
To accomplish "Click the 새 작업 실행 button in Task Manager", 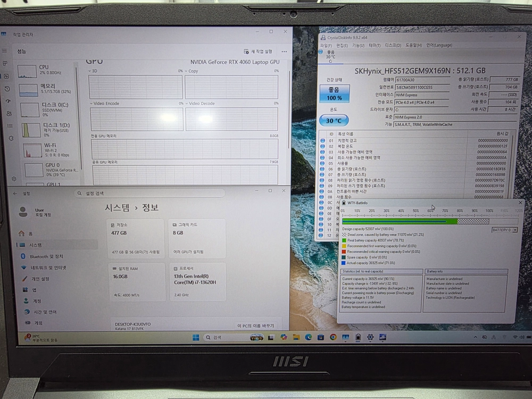I will point(258,52).
